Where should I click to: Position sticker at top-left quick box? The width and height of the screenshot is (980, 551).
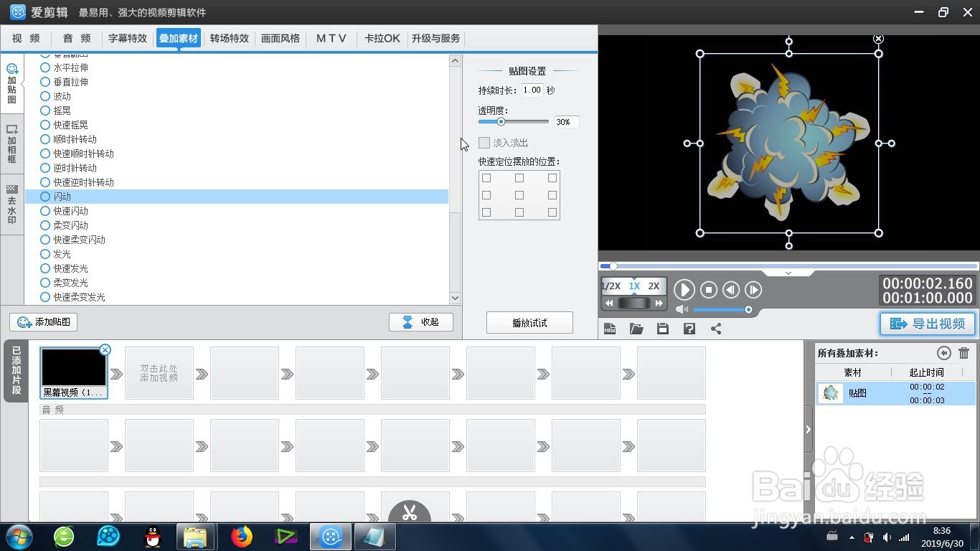click(x=486, y=178)
